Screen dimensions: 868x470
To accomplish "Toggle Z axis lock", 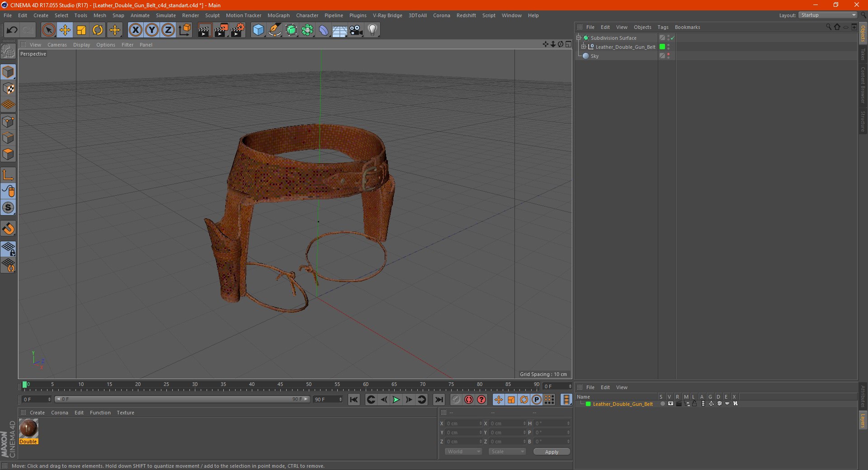I will pos(168,30).
